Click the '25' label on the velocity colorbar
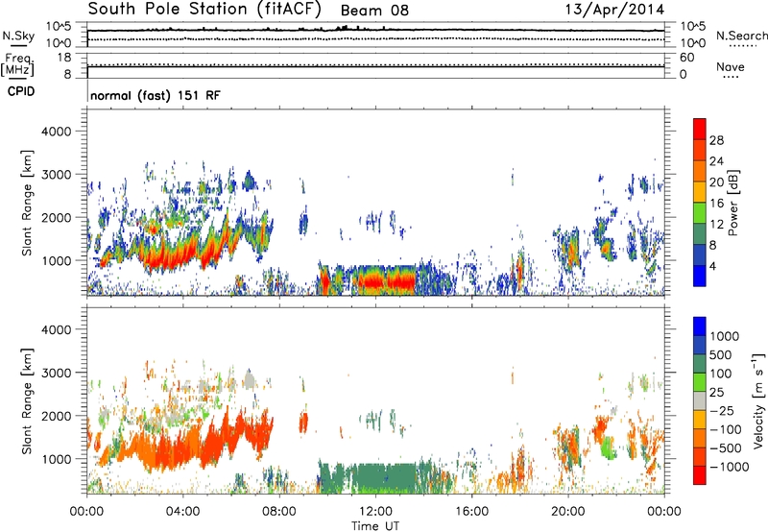Viewport: 768px width, 532px height. pyautogui.click(x=716, y=392)
